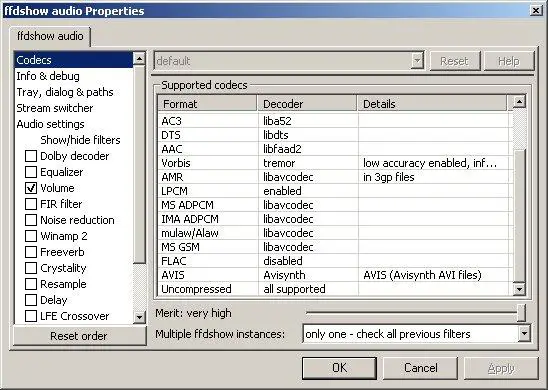Click the Details column header
This screenshot has width=548, height=390.
pyautogui.click(x=432, y=104)
